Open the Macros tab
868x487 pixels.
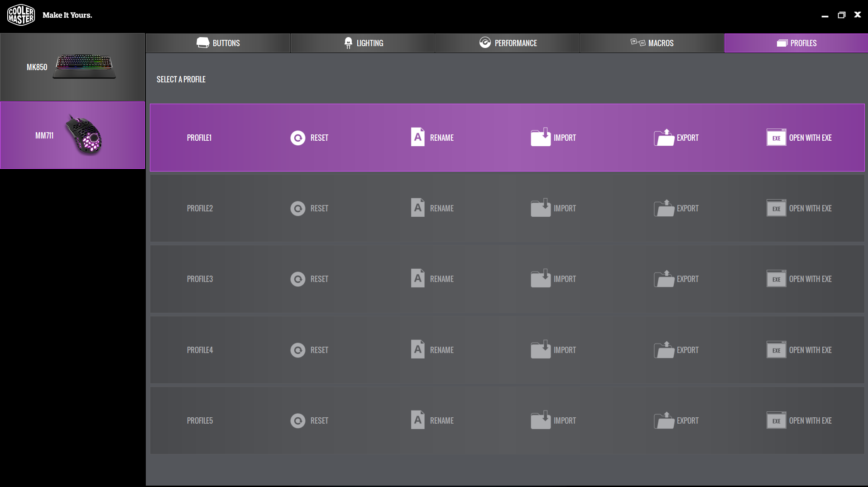[x=652, y=43]
